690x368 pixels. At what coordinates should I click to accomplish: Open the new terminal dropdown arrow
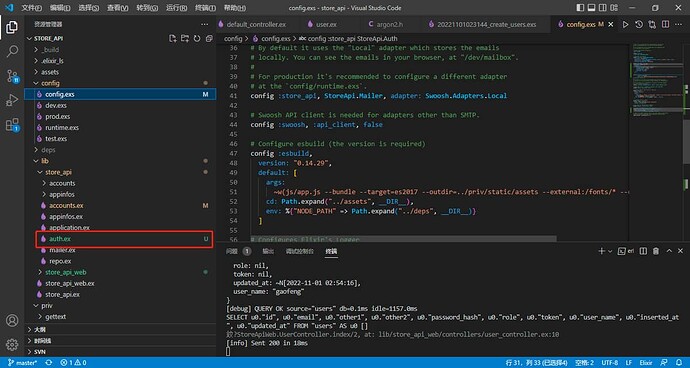point(610,251)
